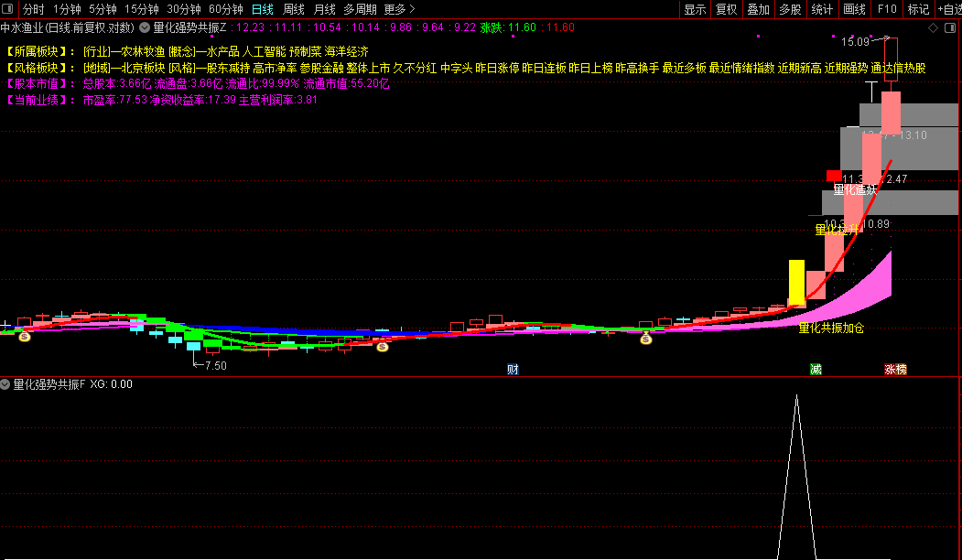
Task: Activate the 画线 drawing tools
Action: pos(854,9)
